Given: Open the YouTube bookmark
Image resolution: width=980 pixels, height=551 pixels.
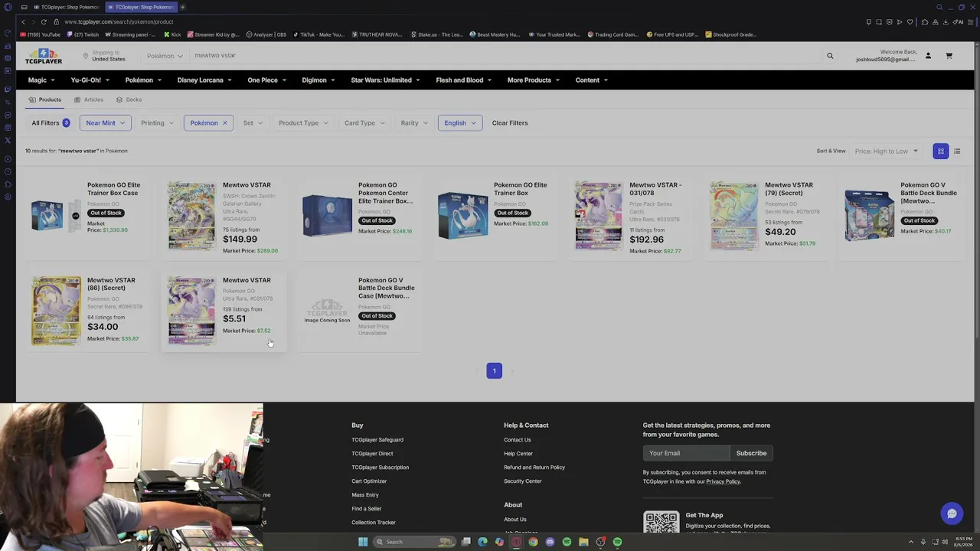Looking at the screenshot, I should 41,34.
